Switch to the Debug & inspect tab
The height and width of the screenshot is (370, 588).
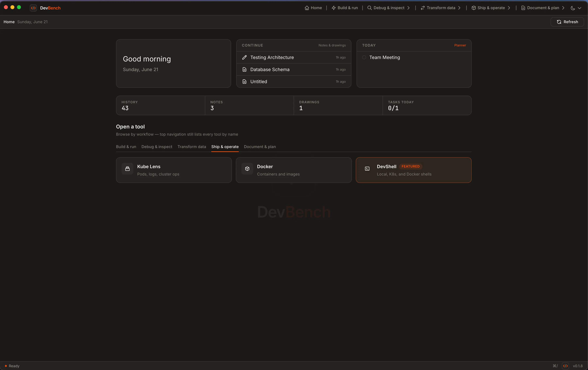(x=157, y=147)
